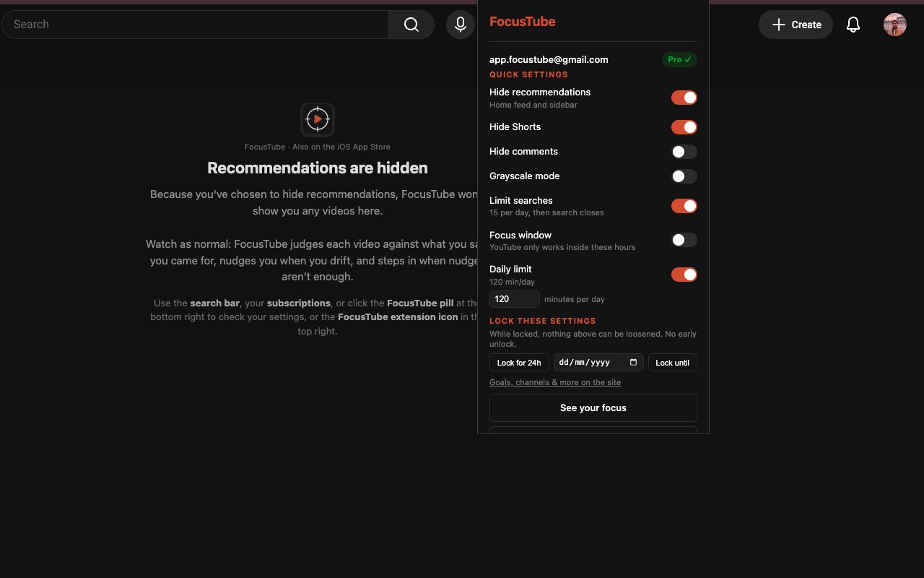The image size is (924, 578).
Task: Click the dd/mm/yyyy date field
Action: click(598, 363)
